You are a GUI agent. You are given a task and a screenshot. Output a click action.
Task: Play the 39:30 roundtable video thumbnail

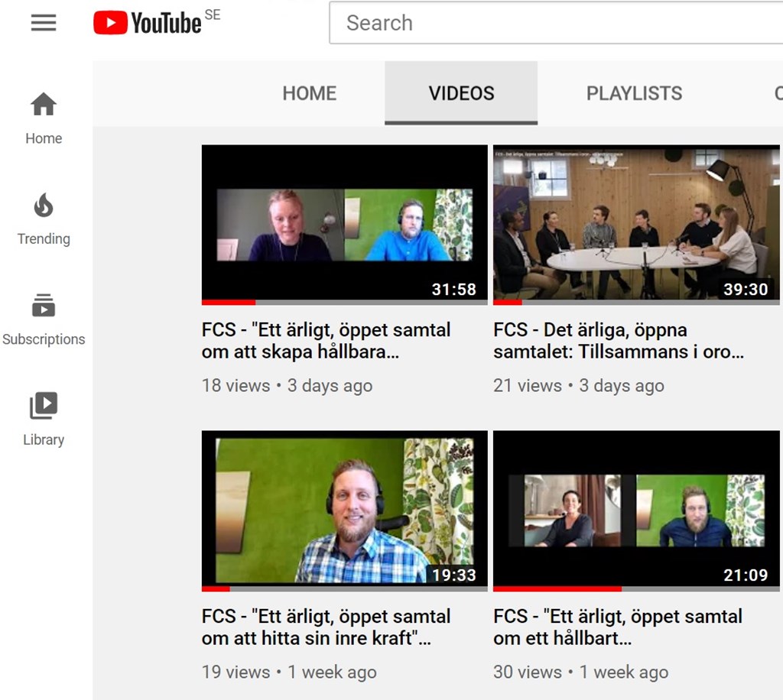[x=636, y=222]
